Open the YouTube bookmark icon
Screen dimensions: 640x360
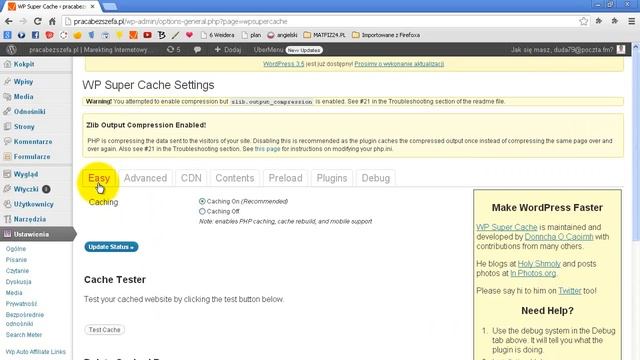[x=147, y=35]
